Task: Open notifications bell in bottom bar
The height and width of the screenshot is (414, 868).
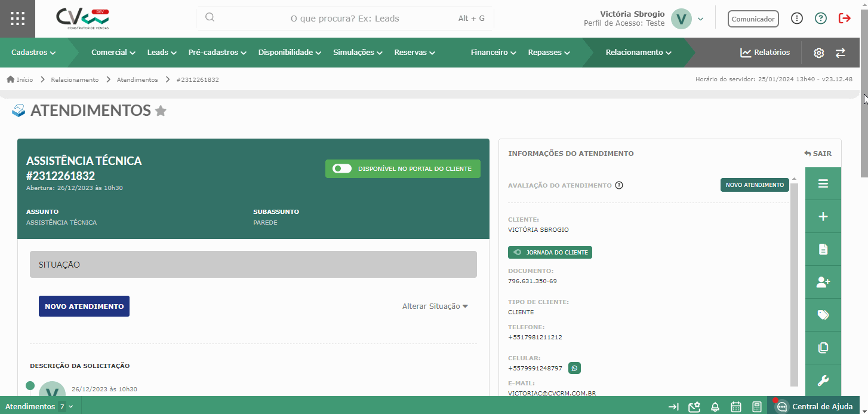Action: [x=715, y=407]
